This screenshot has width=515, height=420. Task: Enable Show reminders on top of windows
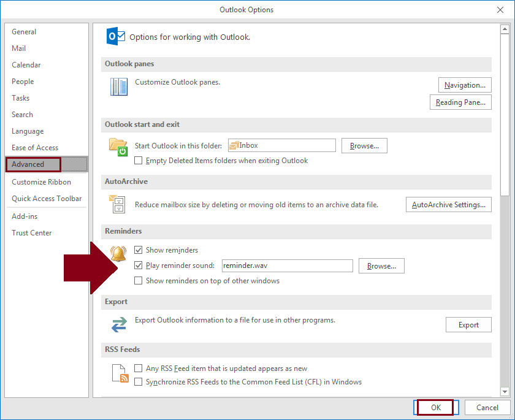(139, 281)
